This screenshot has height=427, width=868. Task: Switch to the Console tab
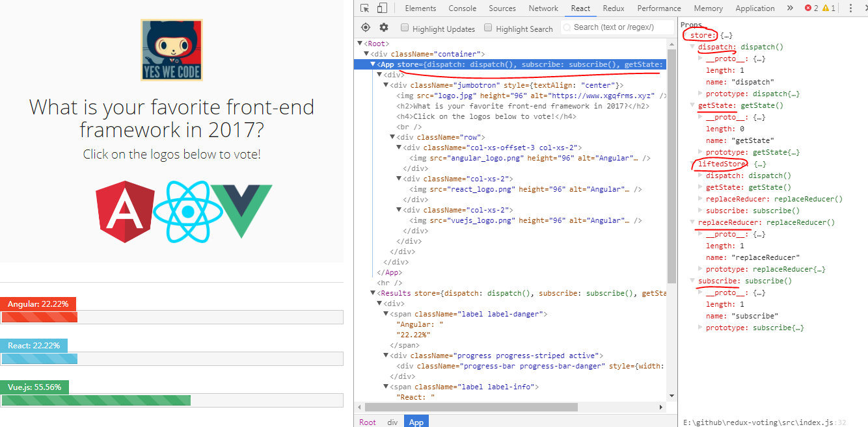[x=463, y=8]
